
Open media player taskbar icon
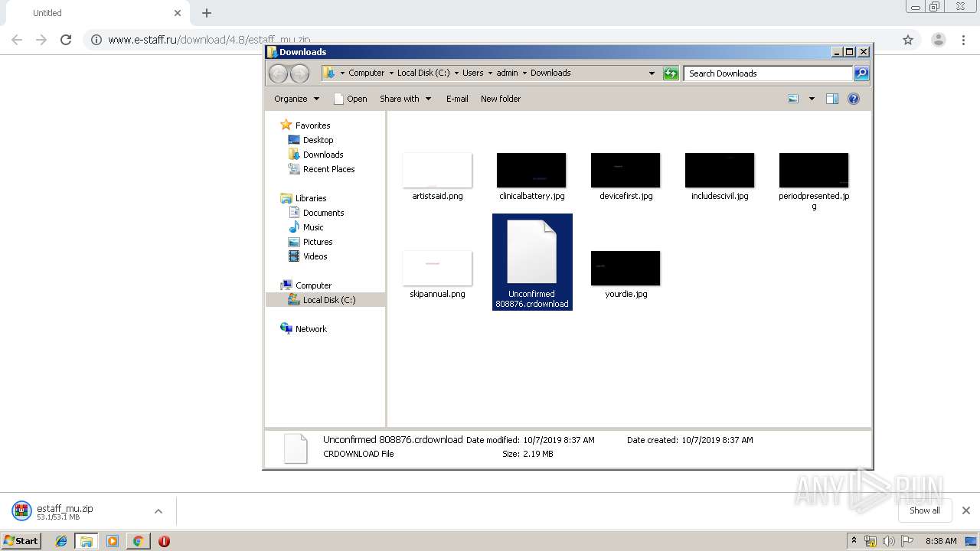point(113,541)
